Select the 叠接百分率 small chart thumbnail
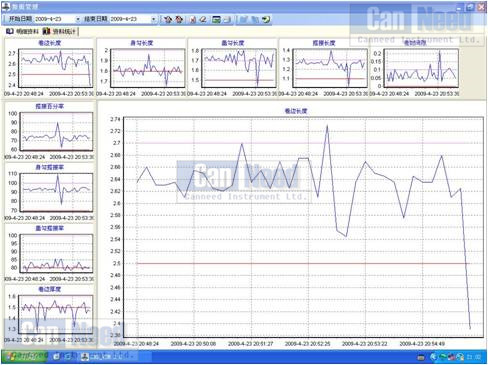This screenshot has height=365, width=488. (x=49, y=131)
